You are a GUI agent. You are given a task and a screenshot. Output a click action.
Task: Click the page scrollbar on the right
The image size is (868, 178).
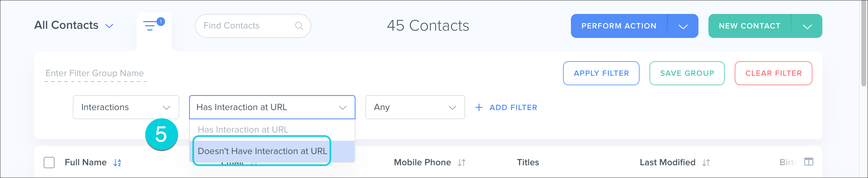864,44
